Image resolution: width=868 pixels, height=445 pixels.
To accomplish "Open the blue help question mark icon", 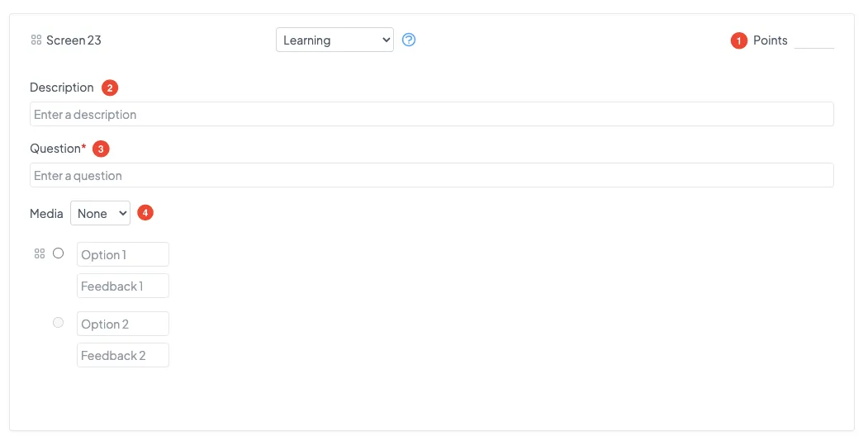I will pyautogui.click(x=409, y=40).
